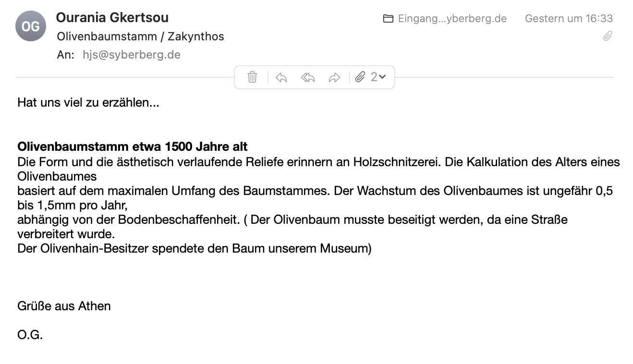Click sender name Ourania Gkertsou
Screen dimensions: 633x364
[x=112, y=18]
